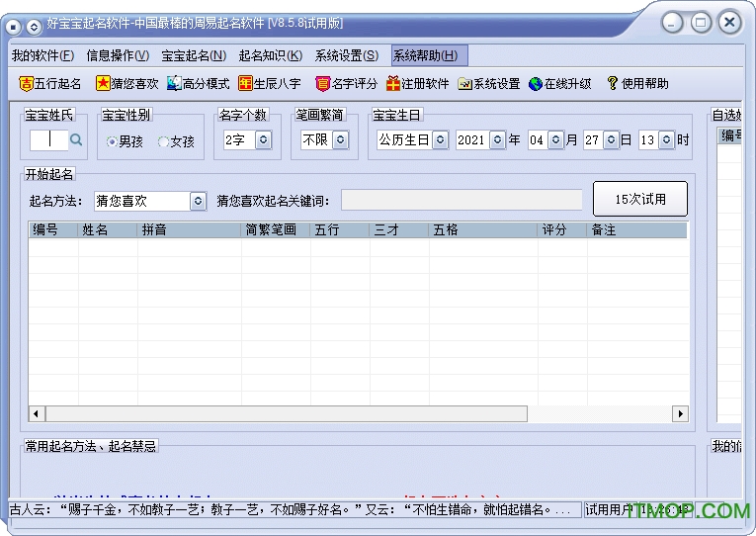Select the 男孩 radio button
Screen dimensions: 756x536
[x=112, y=141]
